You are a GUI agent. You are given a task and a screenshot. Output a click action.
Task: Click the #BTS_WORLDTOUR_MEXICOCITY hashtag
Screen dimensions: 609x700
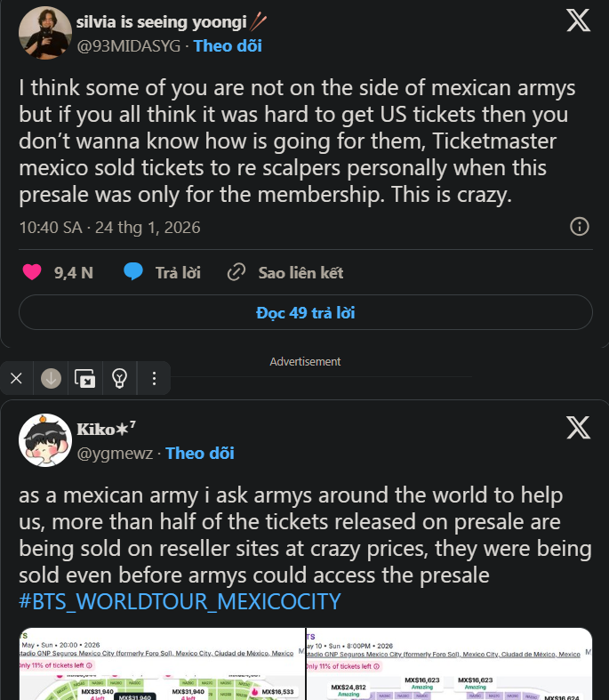(180, 601)
